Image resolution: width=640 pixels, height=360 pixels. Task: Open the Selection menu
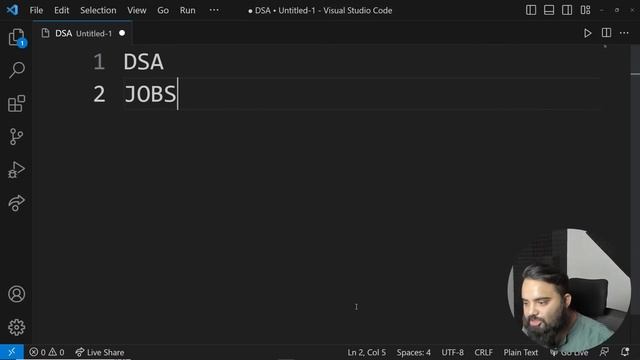point(98,10)
